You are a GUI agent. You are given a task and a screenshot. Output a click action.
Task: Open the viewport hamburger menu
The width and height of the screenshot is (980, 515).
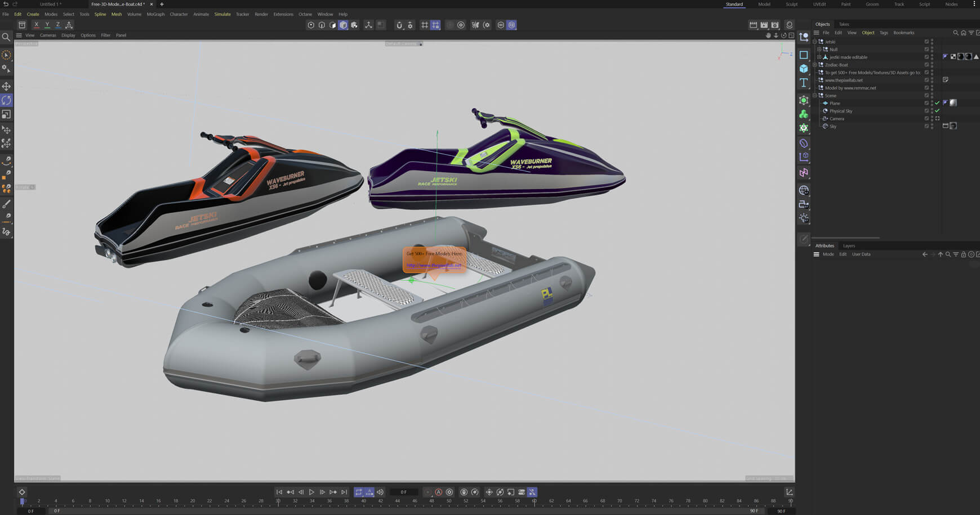point(19,35)
